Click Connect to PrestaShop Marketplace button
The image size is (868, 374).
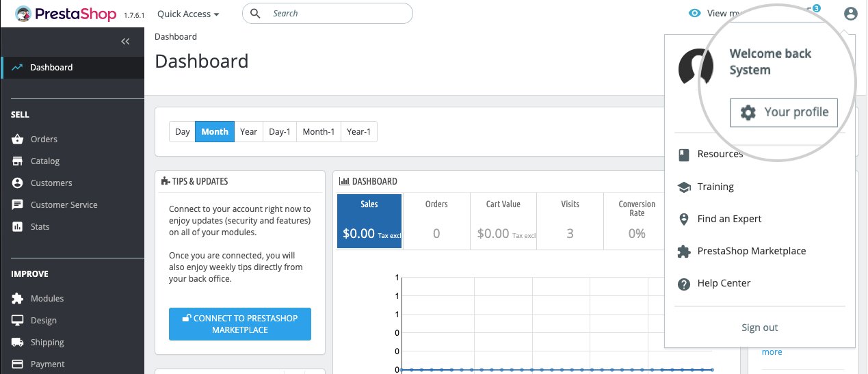pyautogui.click(x=240, y=324)
